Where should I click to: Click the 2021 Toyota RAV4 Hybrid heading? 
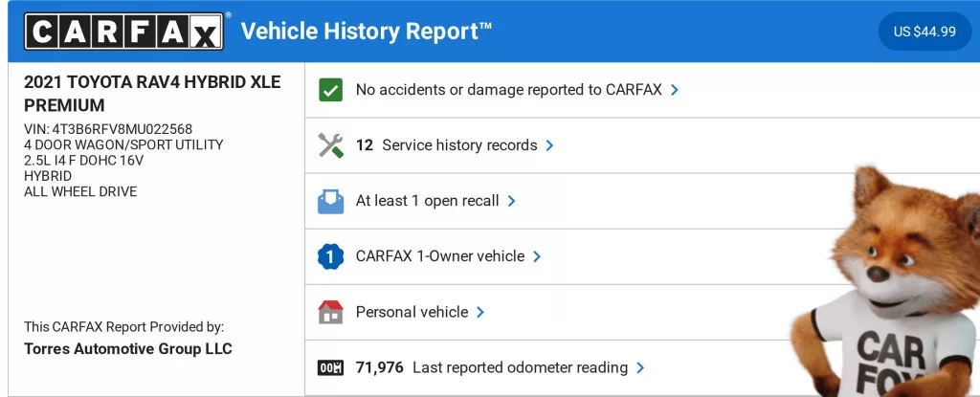[152, 93]
